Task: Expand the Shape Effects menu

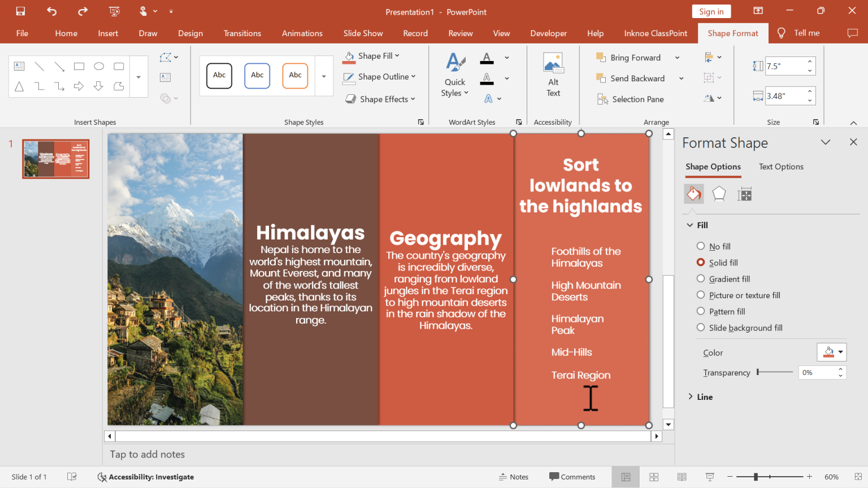Action: pyautogui.click(x=380, y=99)
